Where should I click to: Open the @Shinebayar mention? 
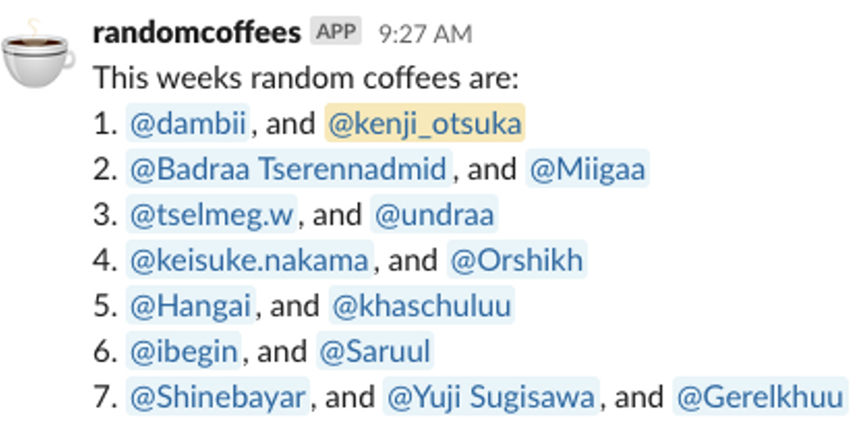pyautogui.click(x=218, y=397)
